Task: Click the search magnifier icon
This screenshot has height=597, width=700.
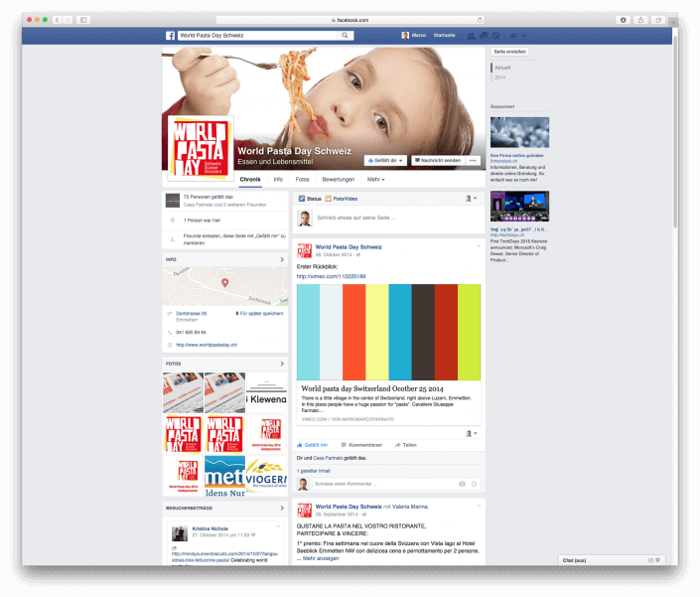Action: (346, 36)
